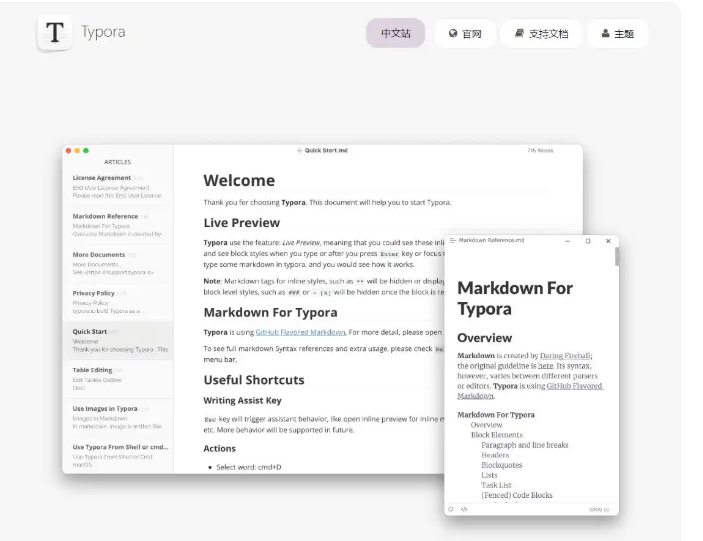703x541 pixels.
Task: Jump to Paragraph and line breaks entry
Action: tap(525, 445)
